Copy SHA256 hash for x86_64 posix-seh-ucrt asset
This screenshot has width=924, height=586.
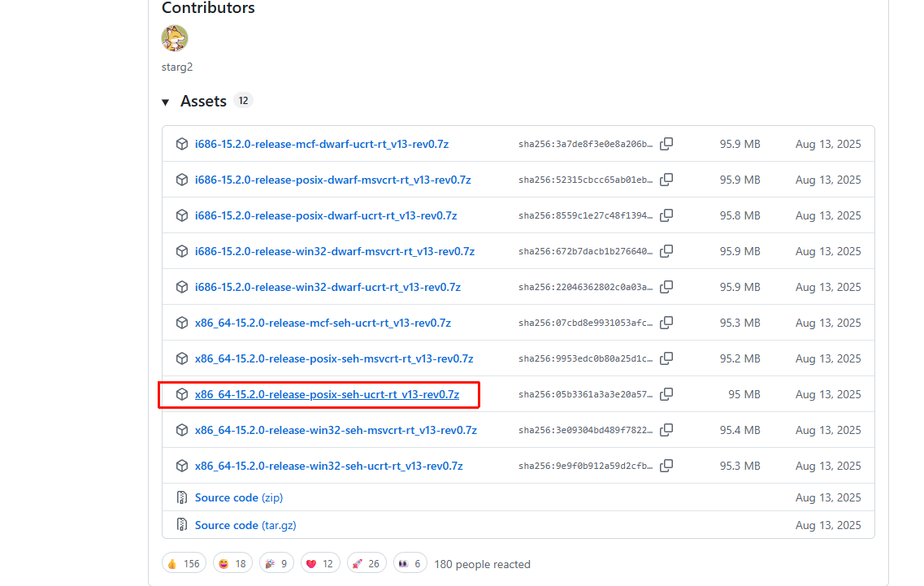point(666,394)
